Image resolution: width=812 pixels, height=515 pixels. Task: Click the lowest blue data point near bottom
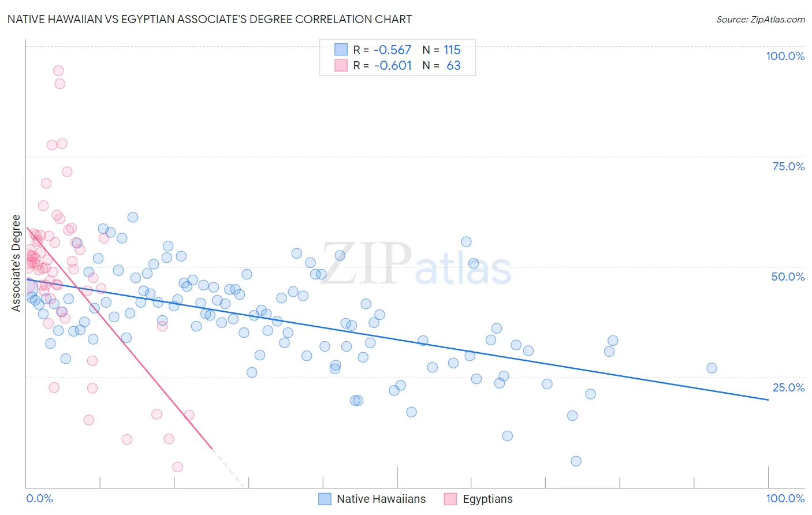(x=576, y=461)
